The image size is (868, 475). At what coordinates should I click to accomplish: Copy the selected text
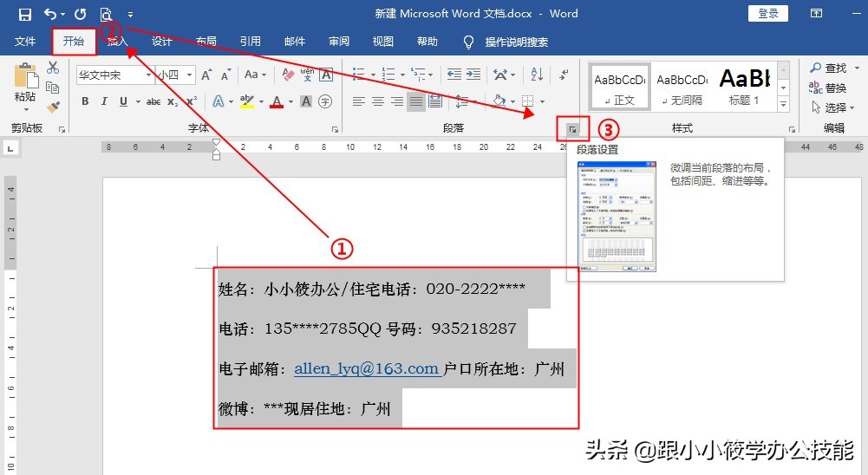pyautogui.click(x=53, y=88)
